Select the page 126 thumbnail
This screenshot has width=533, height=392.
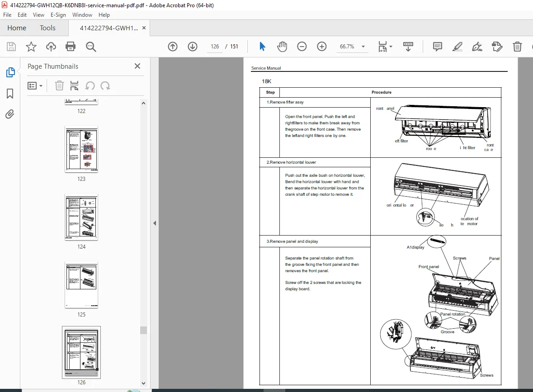pos(81,353)
